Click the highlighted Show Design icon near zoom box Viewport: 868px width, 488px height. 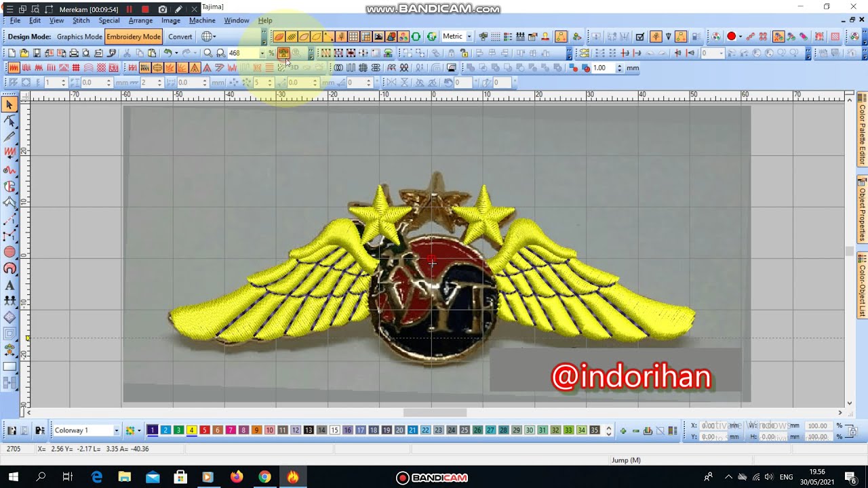pyautogui.click(x=283, y=53)
